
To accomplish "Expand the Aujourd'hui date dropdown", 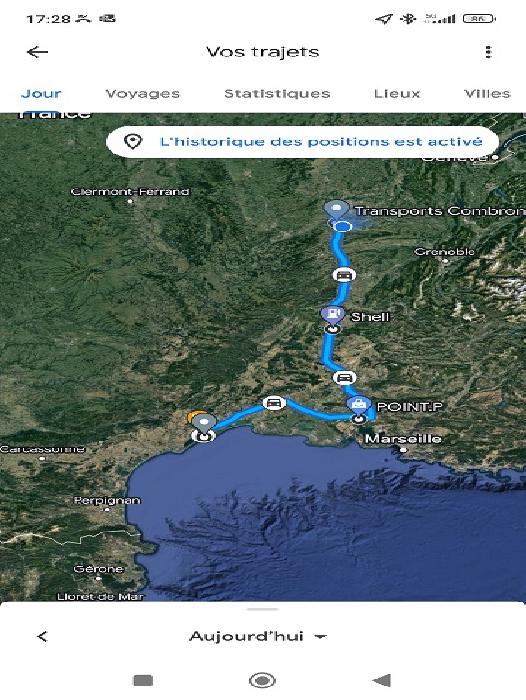I will pyautogui.click(x=258, y=636).
